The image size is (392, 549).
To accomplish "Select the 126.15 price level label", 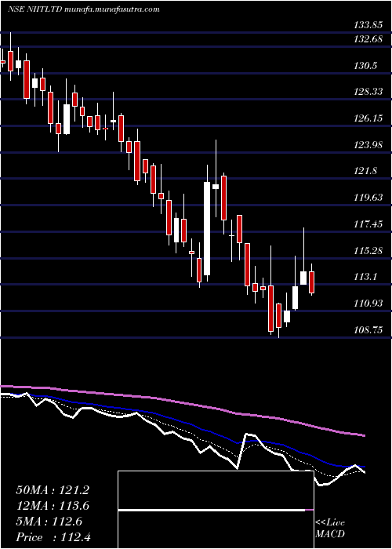I will click(x=367, y=118).
